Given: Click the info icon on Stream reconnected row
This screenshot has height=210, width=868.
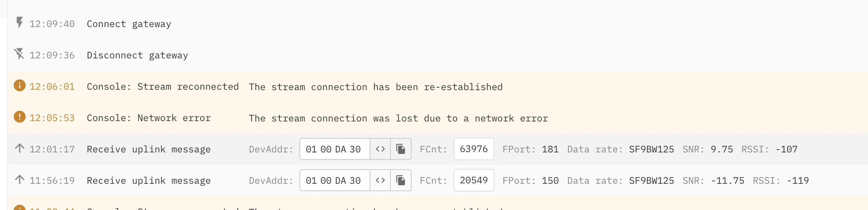Looking at the screenshot, I should 20,85.
